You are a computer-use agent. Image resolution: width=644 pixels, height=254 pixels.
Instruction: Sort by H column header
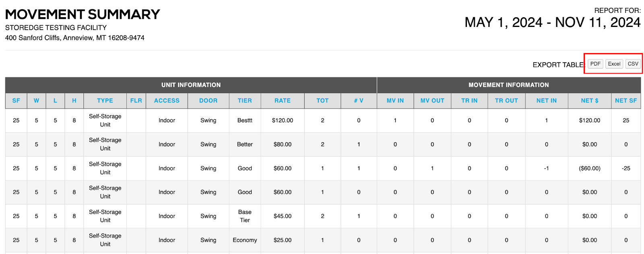pyautogui.click(x=74, y=101)
